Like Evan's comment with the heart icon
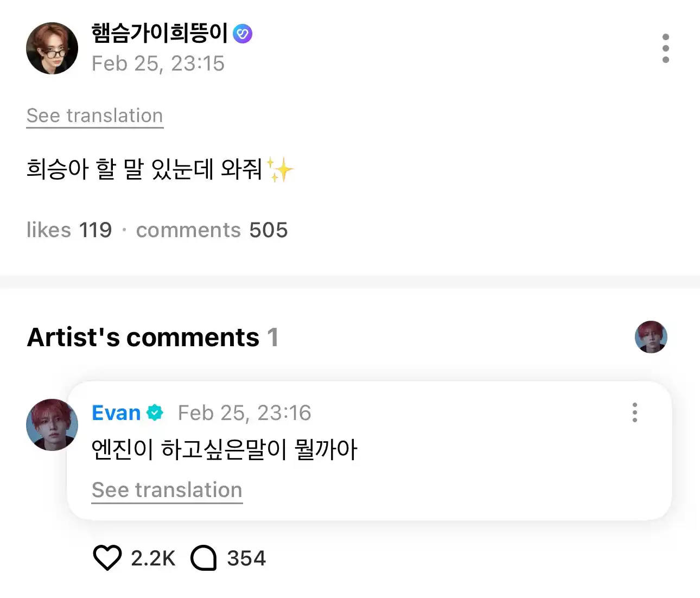 click(107, 558)
